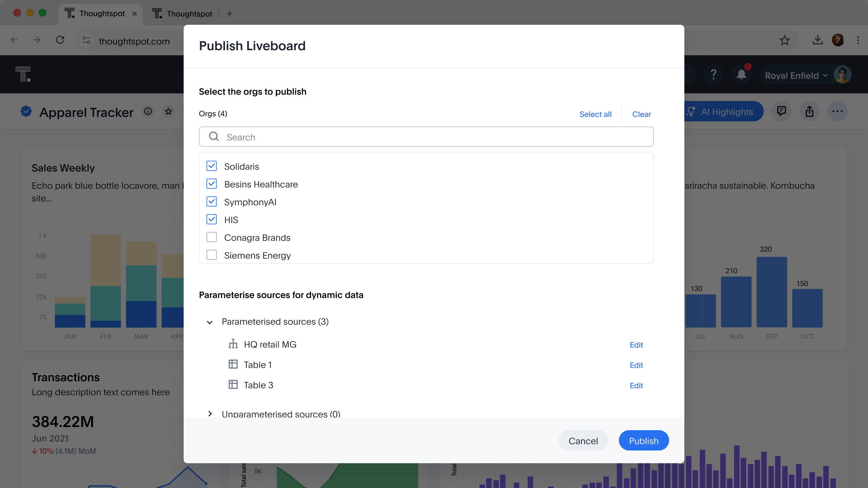
Task: Click the Liveboard info icon
Action: click(x=148, y=111)
